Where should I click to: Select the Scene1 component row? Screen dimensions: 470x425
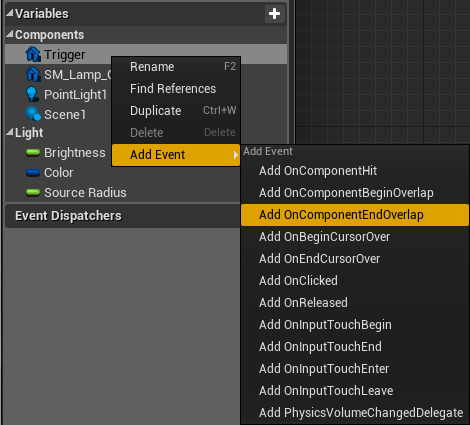point(58,114)
